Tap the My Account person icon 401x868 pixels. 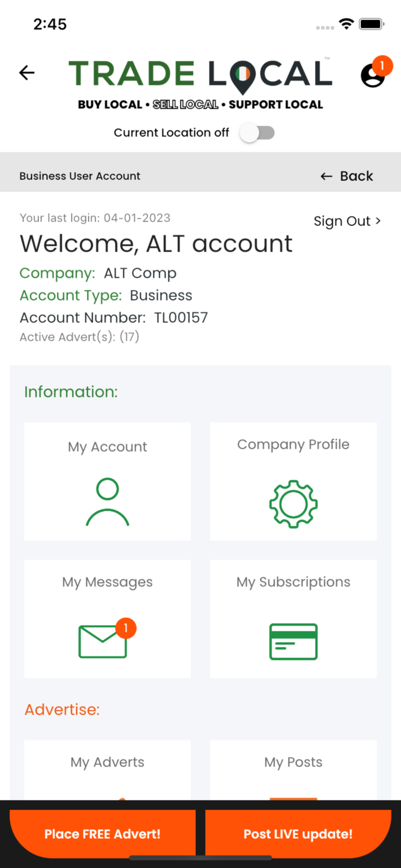[x=108, y=501]
